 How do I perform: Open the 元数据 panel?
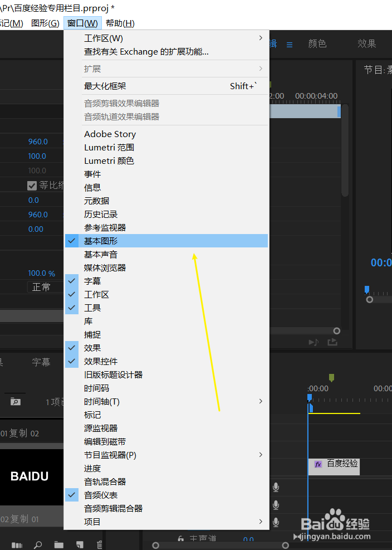click(166, 201)
